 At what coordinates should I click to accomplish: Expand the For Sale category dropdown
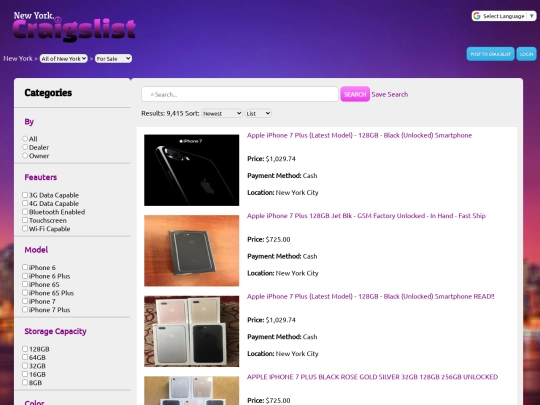pyautogui.click(x=113, y=59)
